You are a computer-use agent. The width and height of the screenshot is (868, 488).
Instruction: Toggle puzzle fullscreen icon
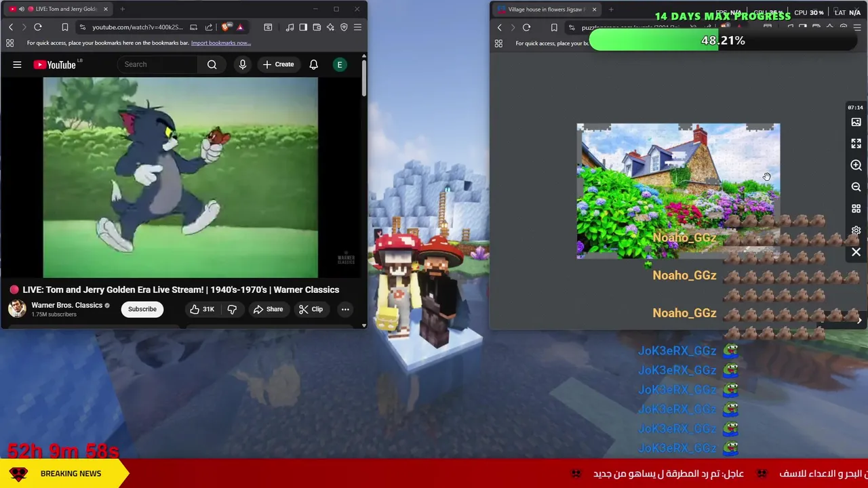856,144
